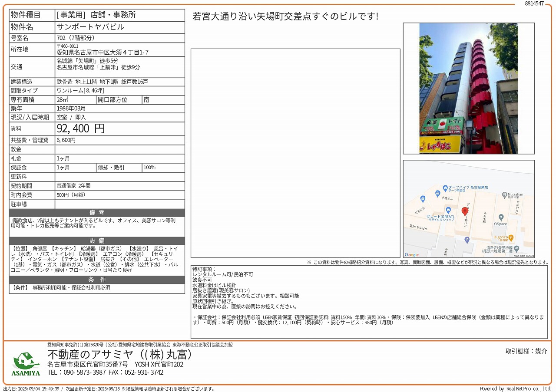Click the ie gorico restaurant marker
The width and height of the screenshot is (556, 392).
point(511,237)
